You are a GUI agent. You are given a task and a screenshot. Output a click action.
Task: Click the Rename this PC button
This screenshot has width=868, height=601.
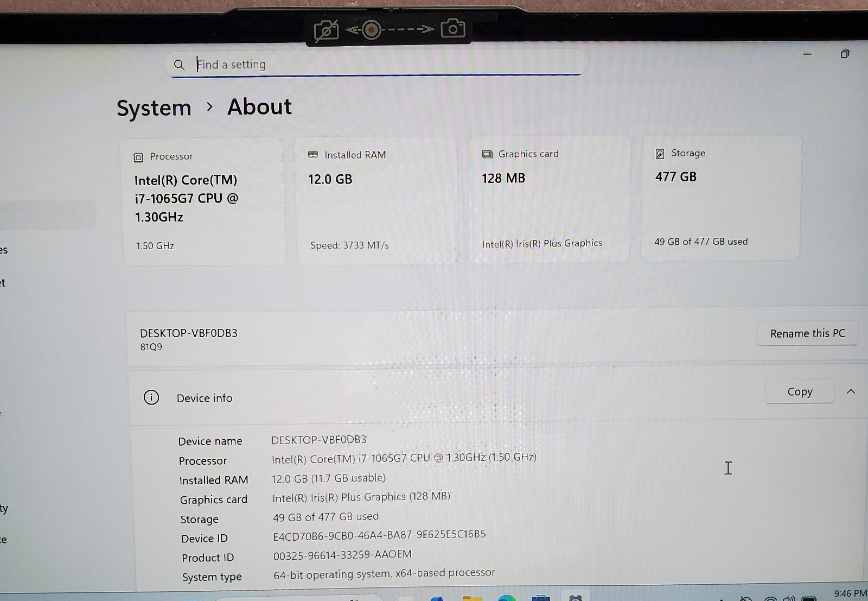click(807, 333)
